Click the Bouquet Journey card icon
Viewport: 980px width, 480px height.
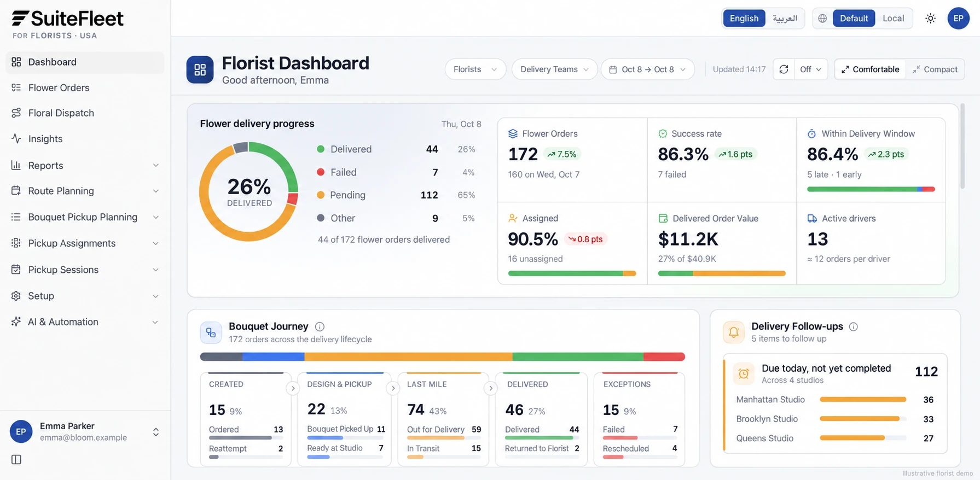tap(211, 332)
